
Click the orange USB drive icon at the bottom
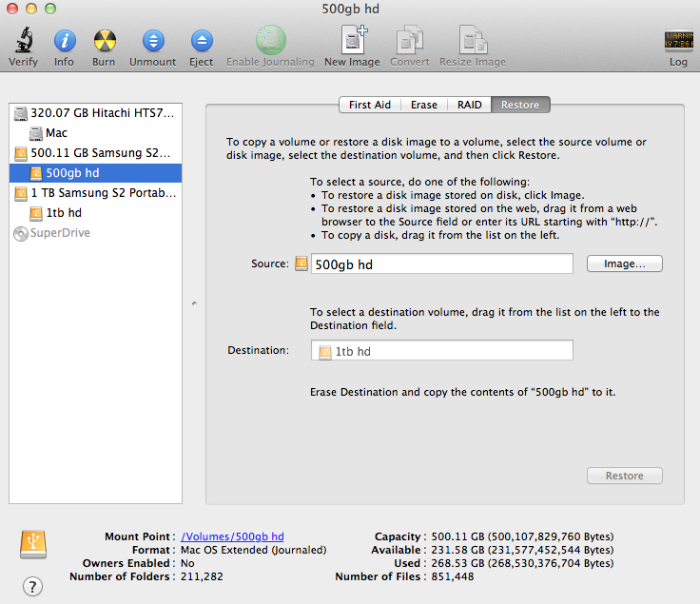pyautogui.click(x=33, y=544)
